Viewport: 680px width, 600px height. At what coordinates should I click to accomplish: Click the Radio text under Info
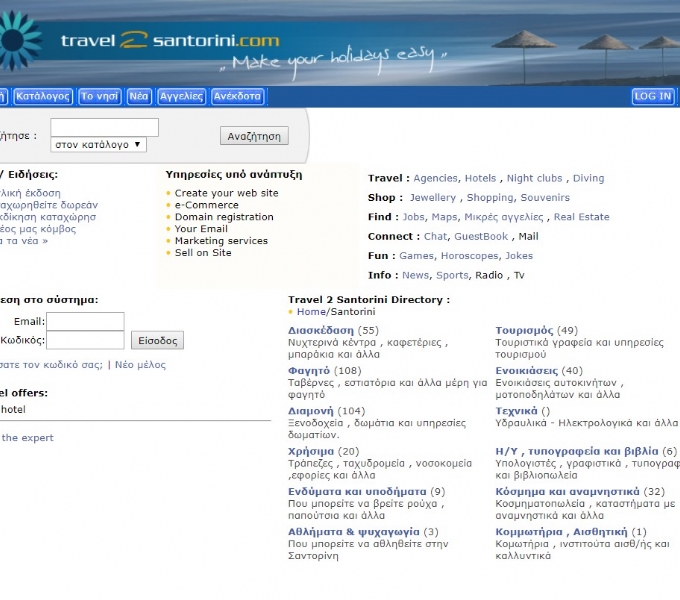coord(489,275)
